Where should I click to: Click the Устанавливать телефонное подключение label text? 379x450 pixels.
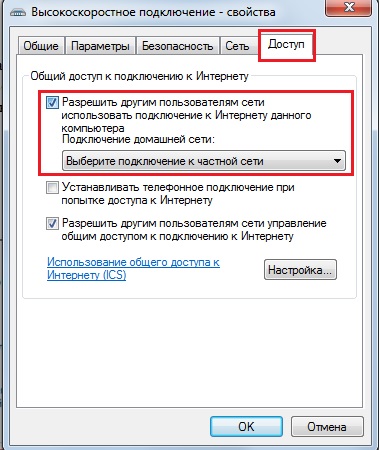(178, 194)
